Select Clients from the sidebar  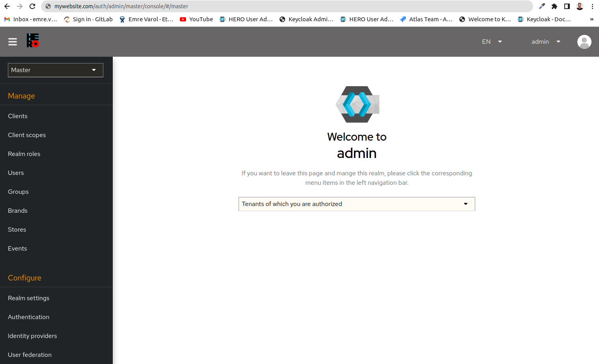coord(17,116)
